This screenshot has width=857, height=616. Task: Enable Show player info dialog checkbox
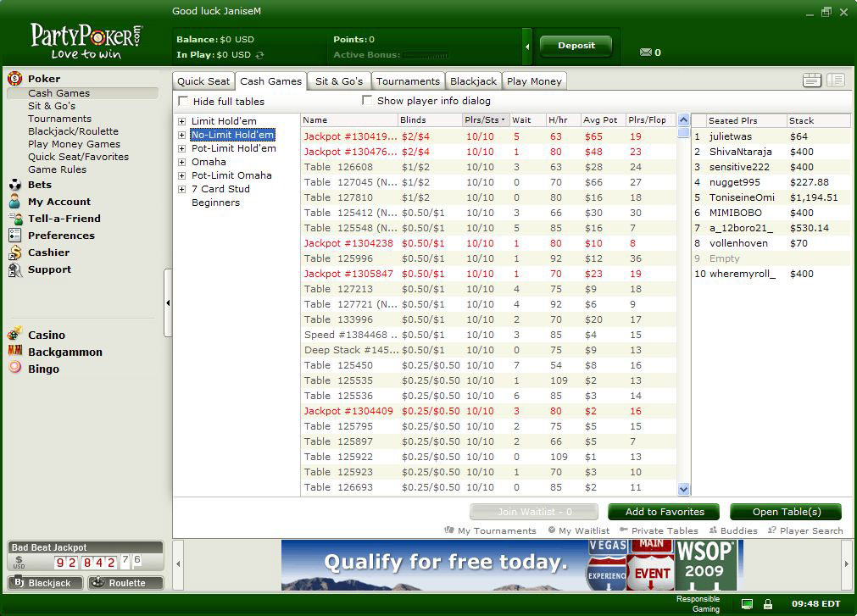pyautogui.click(x=367, y=101)
